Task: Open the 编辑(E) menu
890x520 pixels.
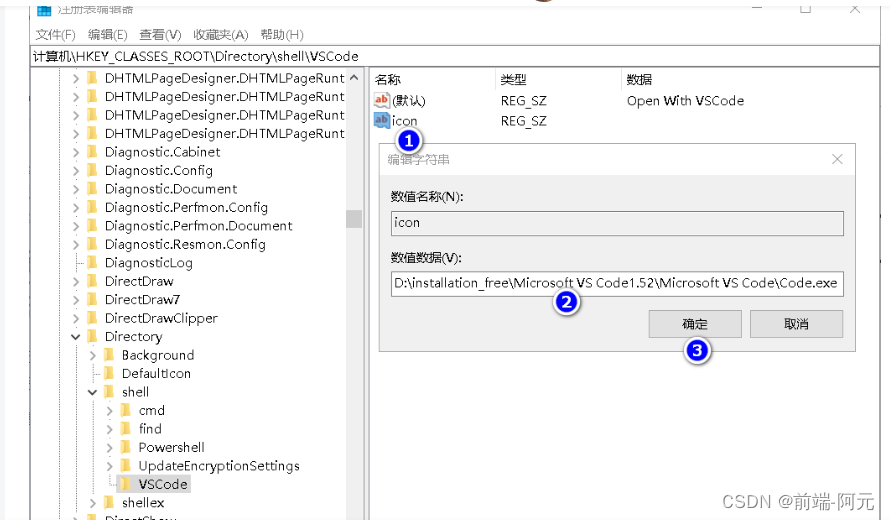Action: [x=107, y=35]
